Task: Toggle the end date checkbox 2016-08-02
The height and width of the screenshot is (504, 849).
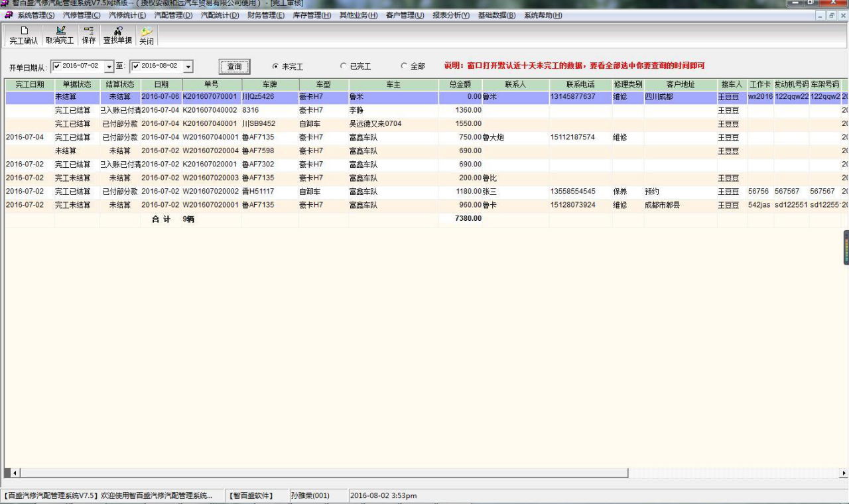Action: pos(135,66)
